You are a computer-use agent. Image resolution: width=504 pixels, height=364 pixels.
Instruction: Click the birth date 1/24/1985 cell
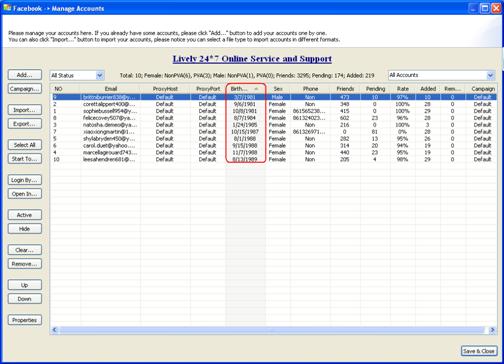point(246,125)
